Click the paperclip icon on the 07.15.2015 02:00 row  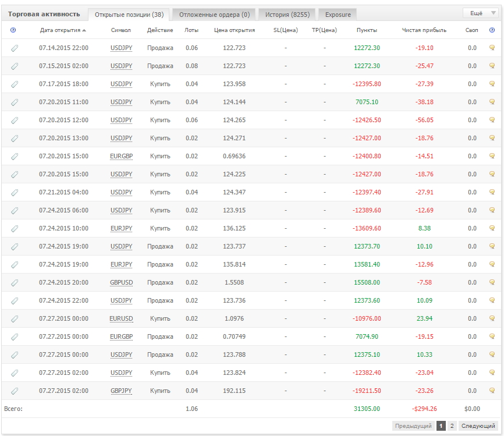(x=15, y=66)
